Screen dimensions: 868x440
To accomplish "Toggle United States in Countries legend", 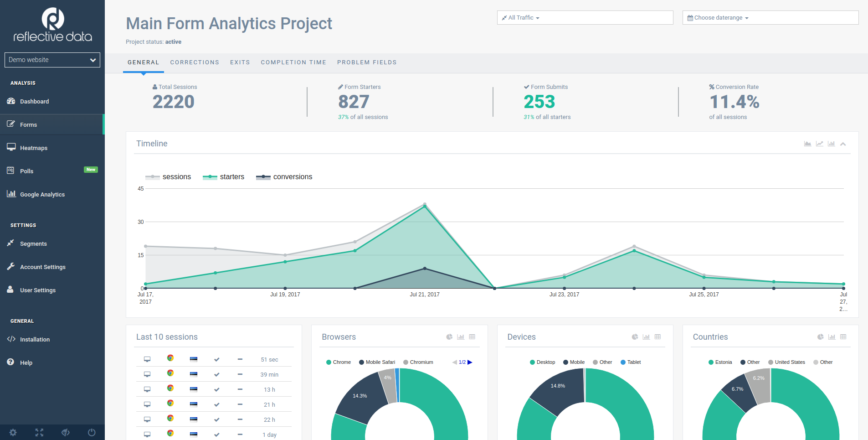I will click(x=786, y=362).
